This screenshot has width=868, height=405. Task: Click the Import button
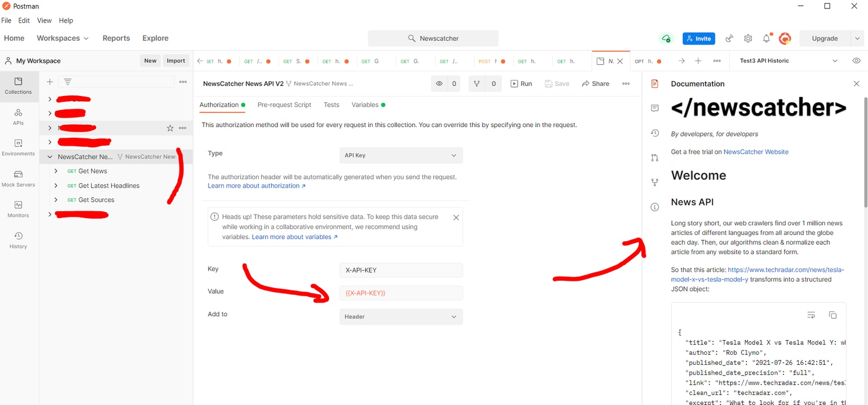[x=176, y=61]
